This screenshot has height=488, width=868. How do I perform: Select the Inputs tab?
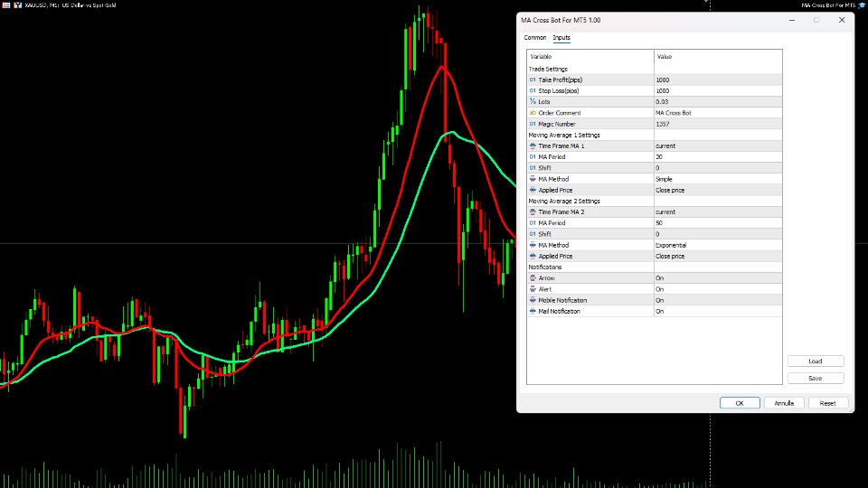tap(561, 38)
